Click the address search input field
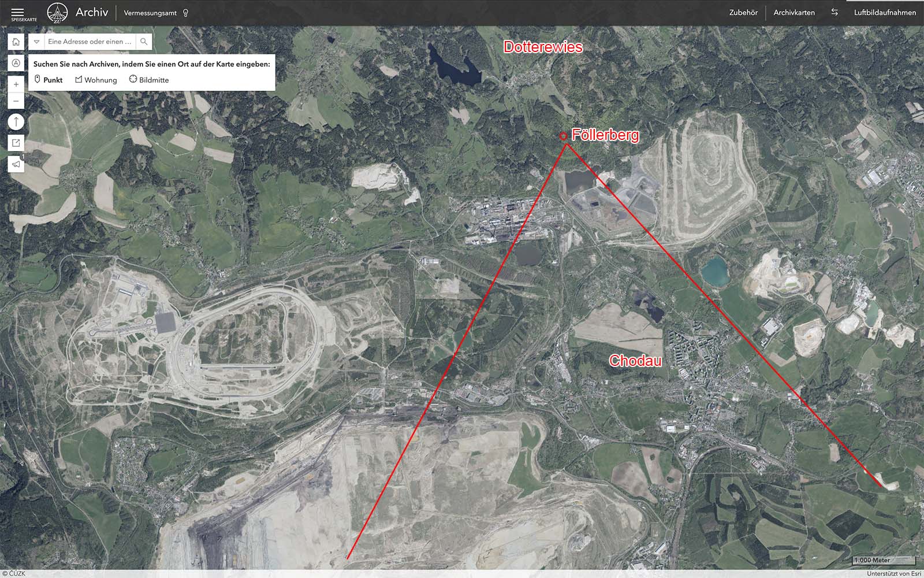This screenshot has width=924, height=578. click(x=90, y=42)
